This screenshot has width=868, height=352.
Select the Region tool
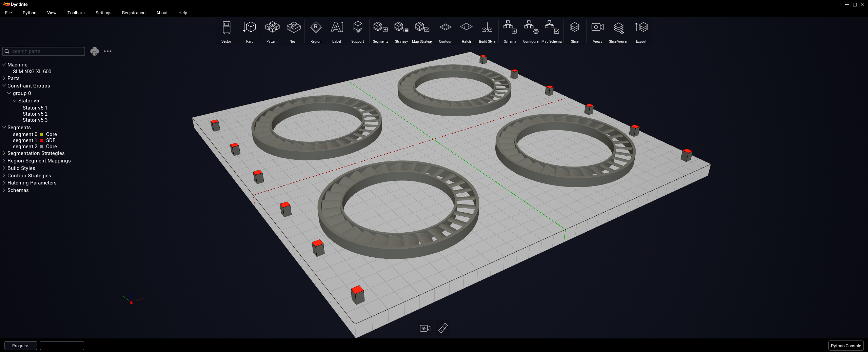316,32
